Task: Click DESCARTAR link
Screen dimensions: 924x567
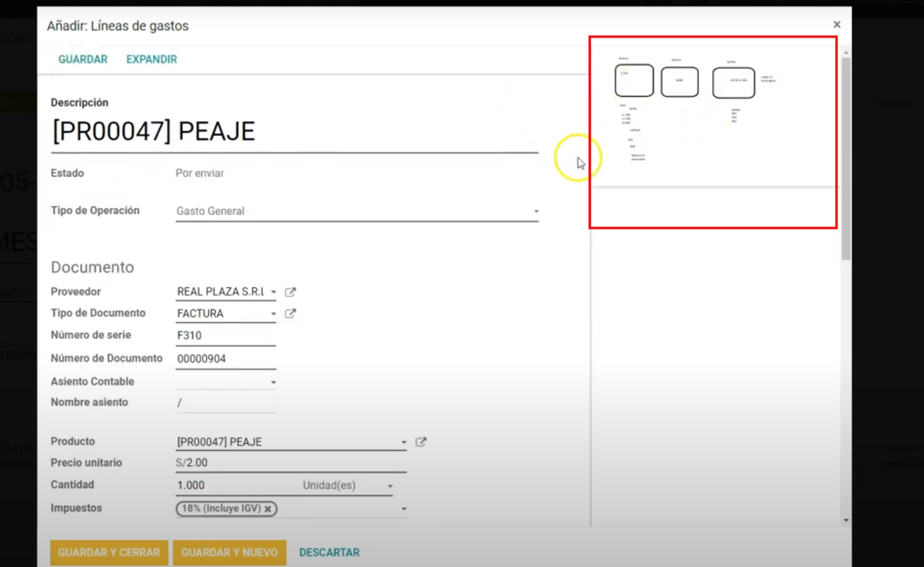Action: (329, 552)
